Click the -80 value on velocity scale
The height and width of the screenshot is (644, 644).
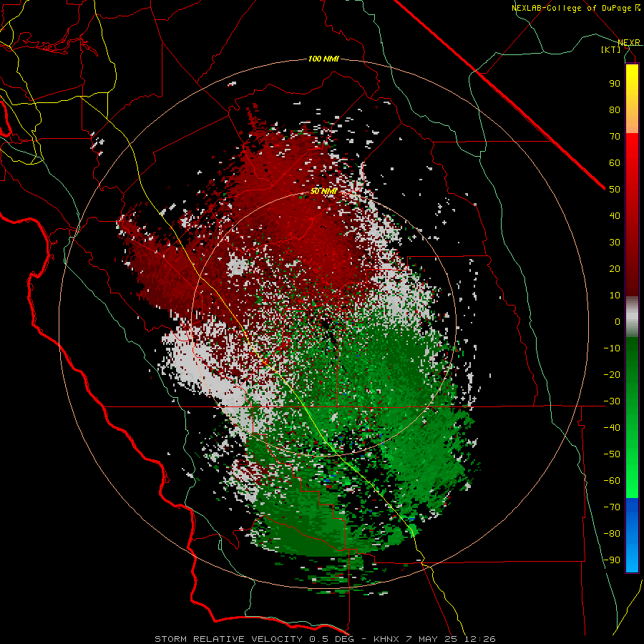tap(612, 534)
